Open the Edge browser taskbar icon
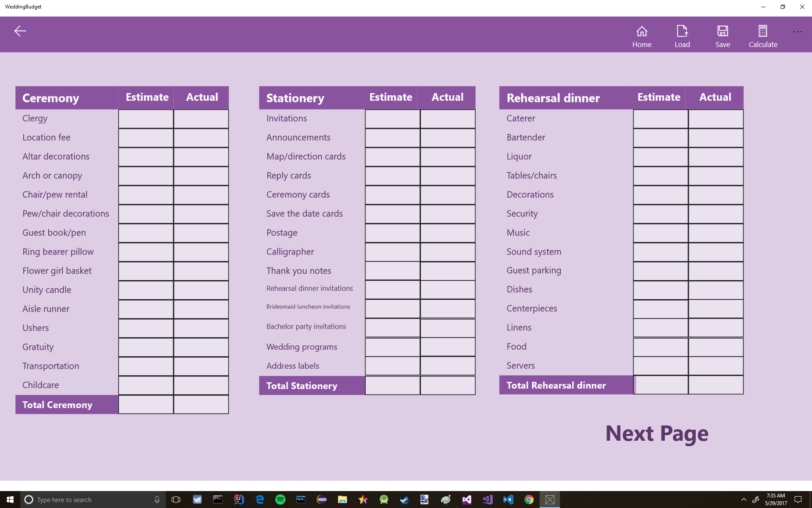The height and width of the screenshot is (508, 812). click(260, 500)
